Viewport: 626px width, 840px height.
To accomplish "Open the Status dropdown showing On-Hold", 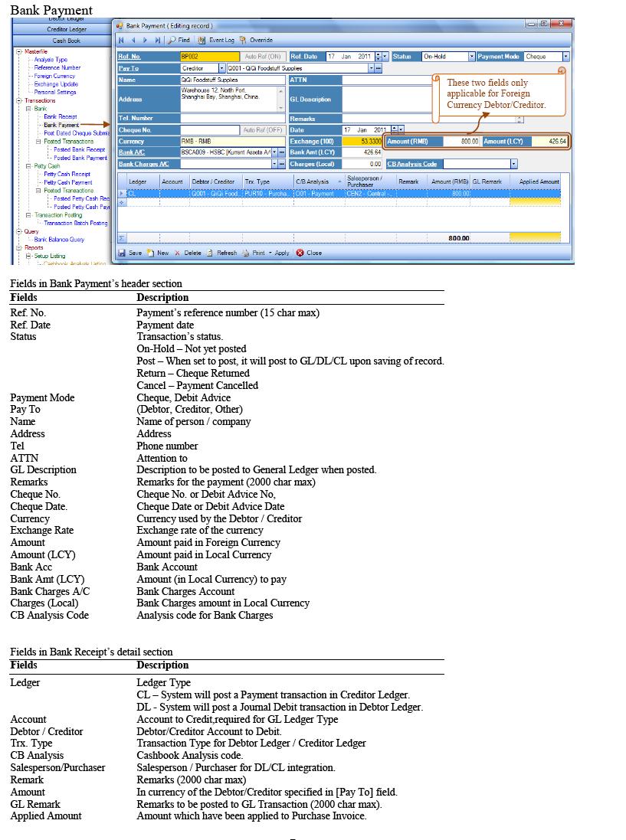I will [x=471, y=57].
